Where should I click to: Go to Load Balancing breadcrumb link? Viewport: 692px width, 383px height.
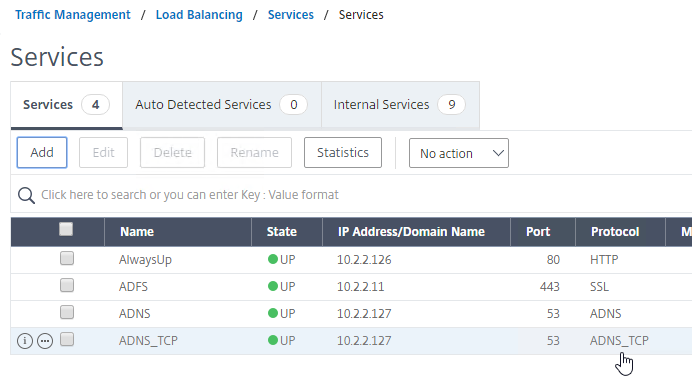(199, 15)
